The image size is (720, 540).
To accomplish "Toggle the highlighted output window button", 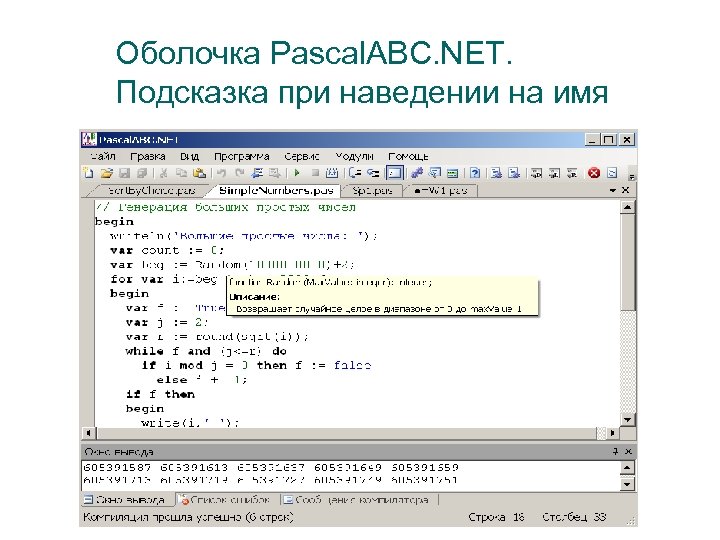I will coord(394,173).
